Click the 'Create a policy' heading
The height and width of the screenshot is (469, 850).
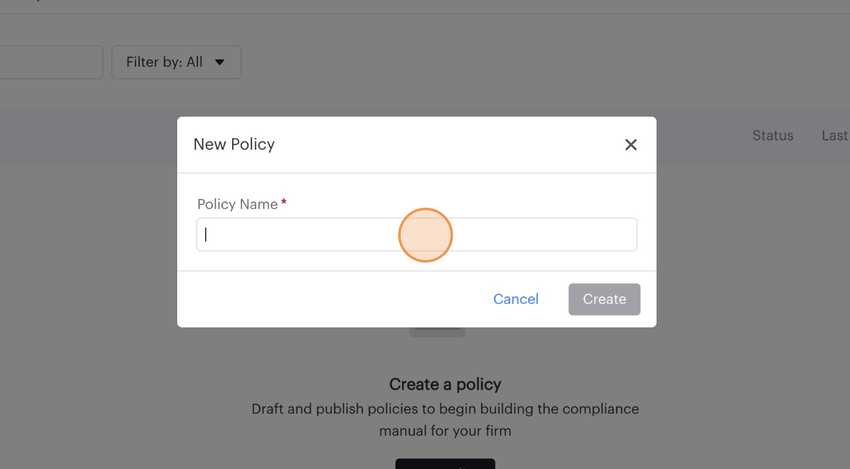click(445, 384)
